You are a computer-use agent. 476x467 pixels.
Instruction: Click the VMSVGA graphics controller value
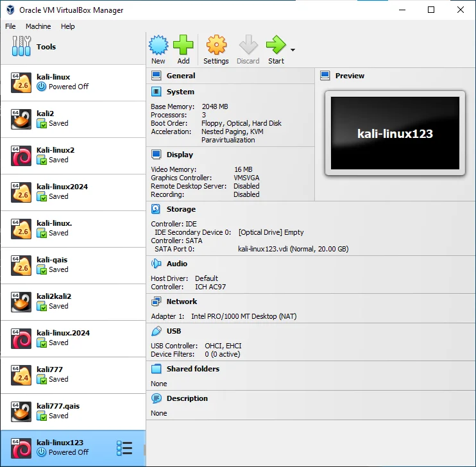click(x=246, y=178)
